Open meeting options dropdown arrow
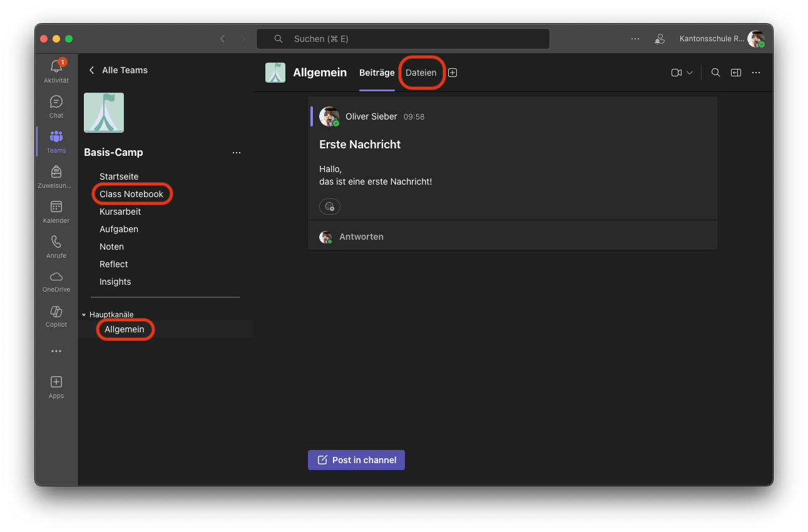The height and width of the screenshot is (532, 808). [x=690, y=73]
